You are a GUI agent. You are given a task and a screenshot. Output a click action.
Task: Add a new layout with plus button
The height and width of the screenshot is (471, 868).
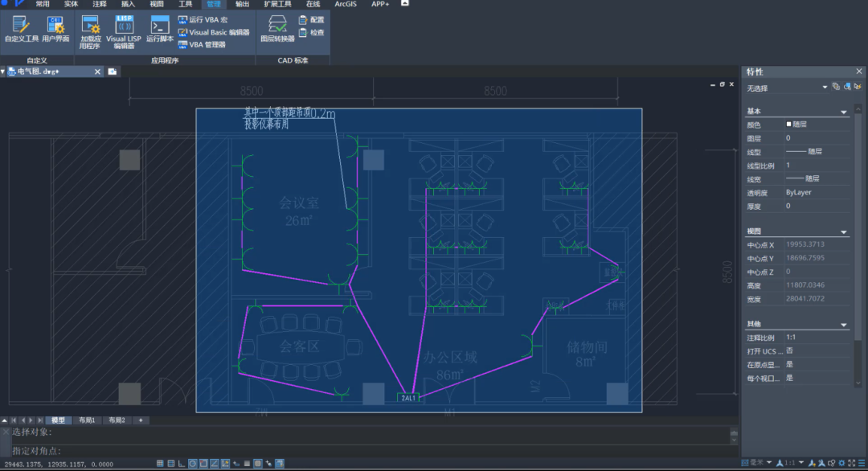tap(141, 420)
